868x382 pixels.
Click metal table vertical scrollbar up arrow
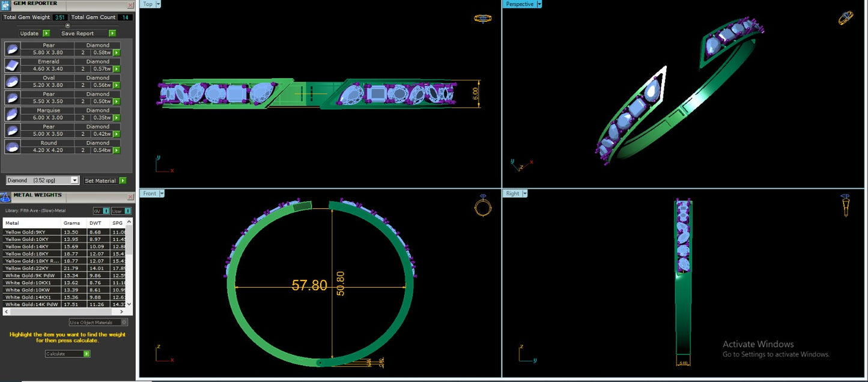(129, 222)
